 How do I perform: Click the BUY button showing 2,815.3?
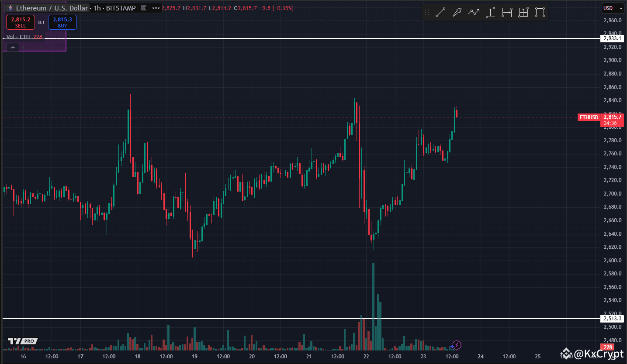tap(62, 22)
